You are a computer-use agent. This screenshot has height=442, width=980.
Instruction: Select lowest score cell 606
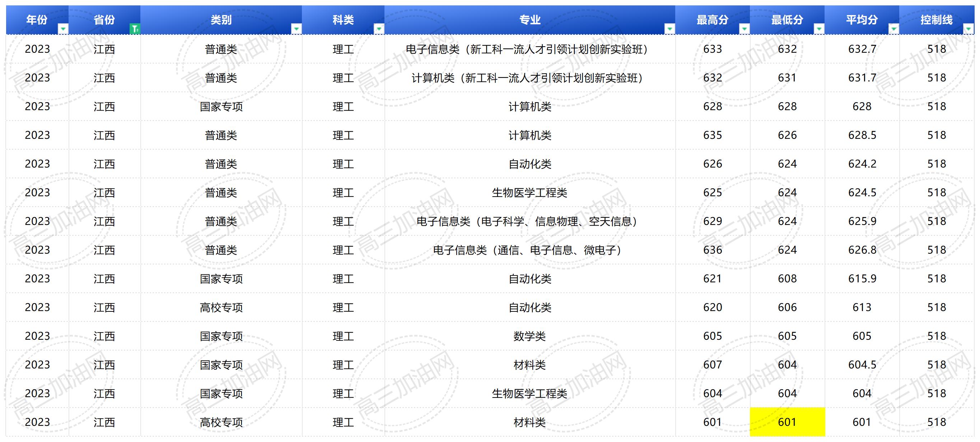pos(787,307)
